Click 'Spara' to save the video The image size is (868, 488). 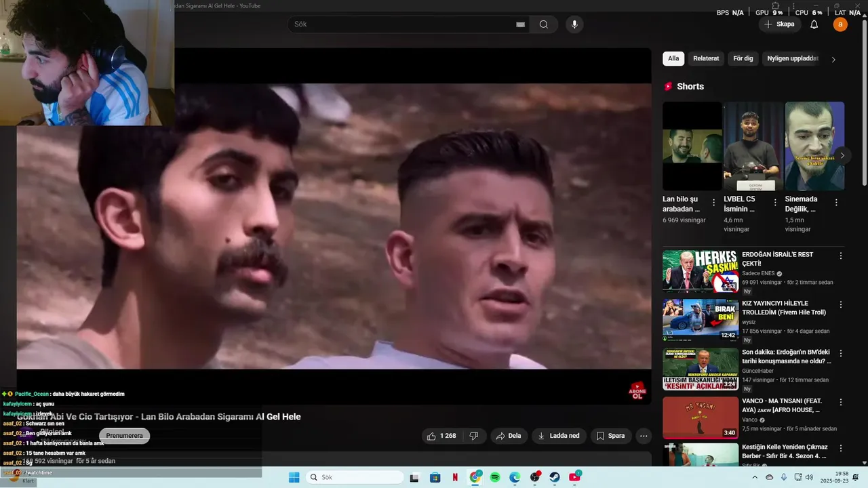pos(610,436)
